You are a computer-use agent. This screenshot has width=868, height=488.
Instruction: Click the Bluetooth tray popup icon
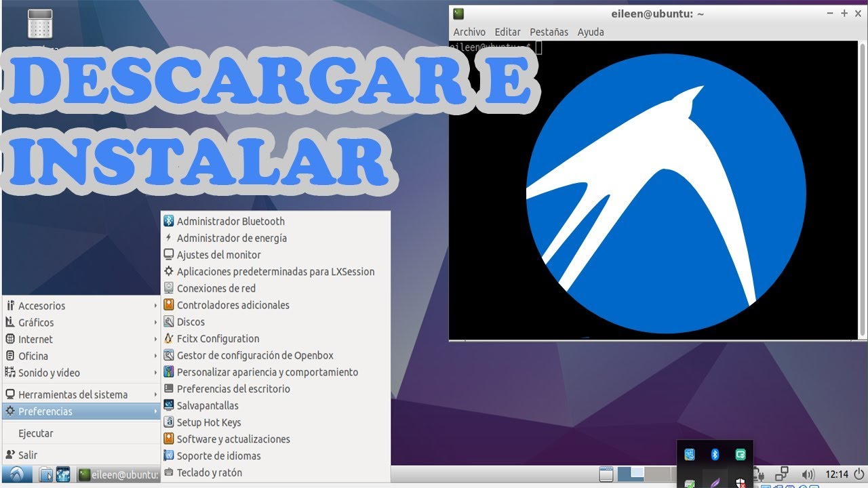(x=715, y=455)
